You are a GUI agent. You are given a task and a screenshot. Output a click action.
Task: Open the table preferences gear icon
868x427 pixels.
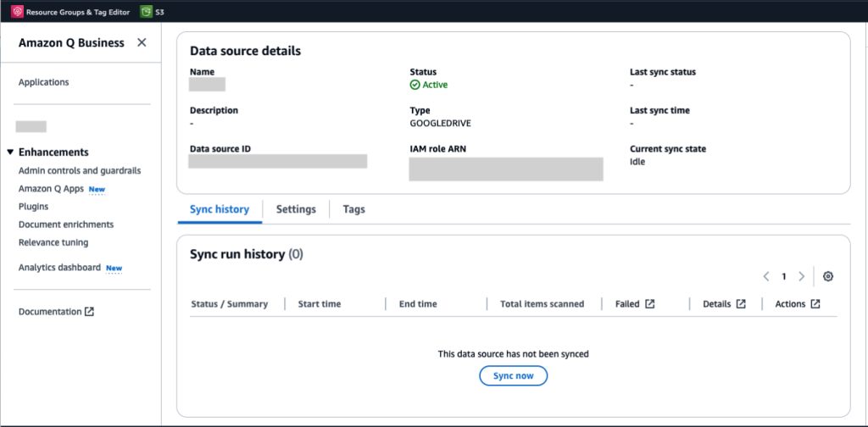click(x=828, y=276)
